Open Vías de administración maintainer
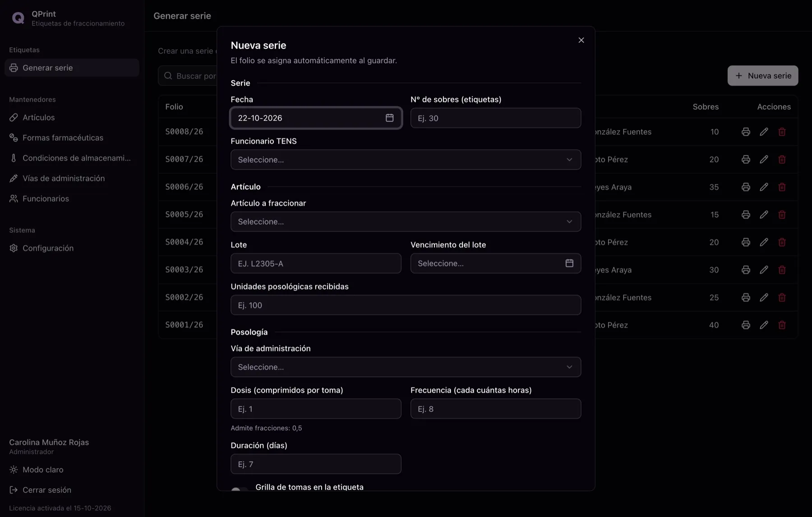The height and width of the screenshot is (517, 812). tap(72, 178)
